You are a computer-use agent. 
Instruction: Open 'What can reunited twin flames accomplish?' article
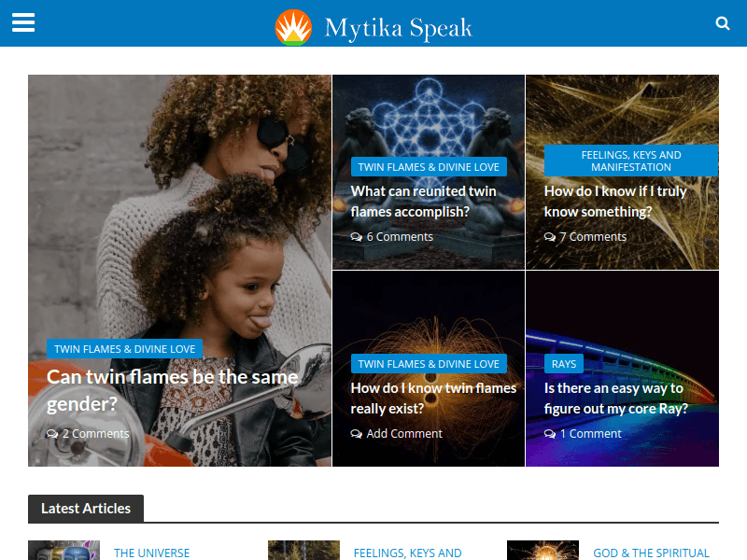[x=424, y=202]
